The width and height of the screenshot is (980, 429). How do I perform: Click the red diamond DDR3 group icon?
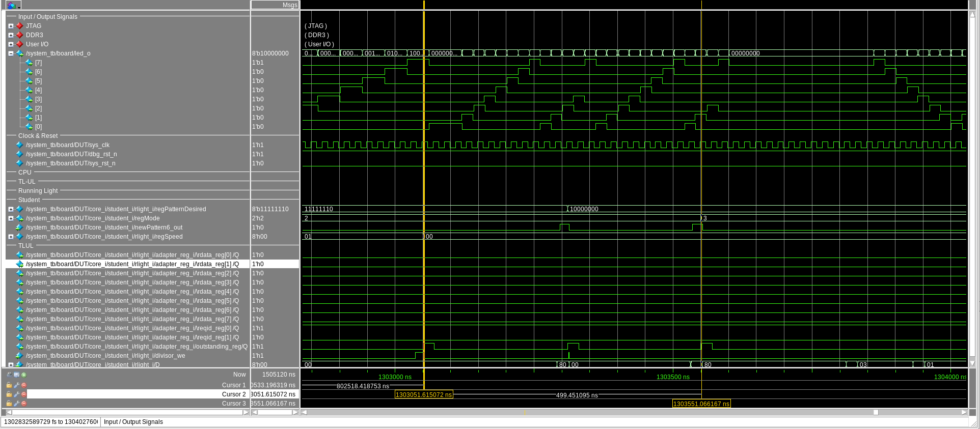20,35
